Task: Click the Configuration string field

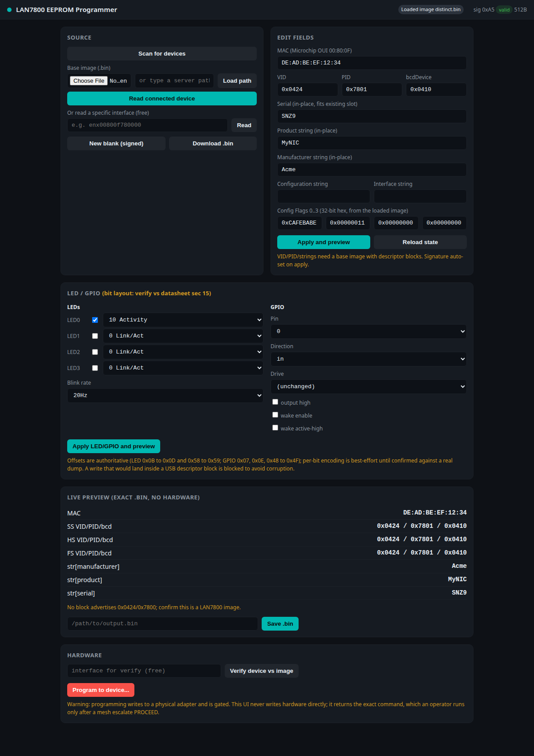Action: point(324,196)
